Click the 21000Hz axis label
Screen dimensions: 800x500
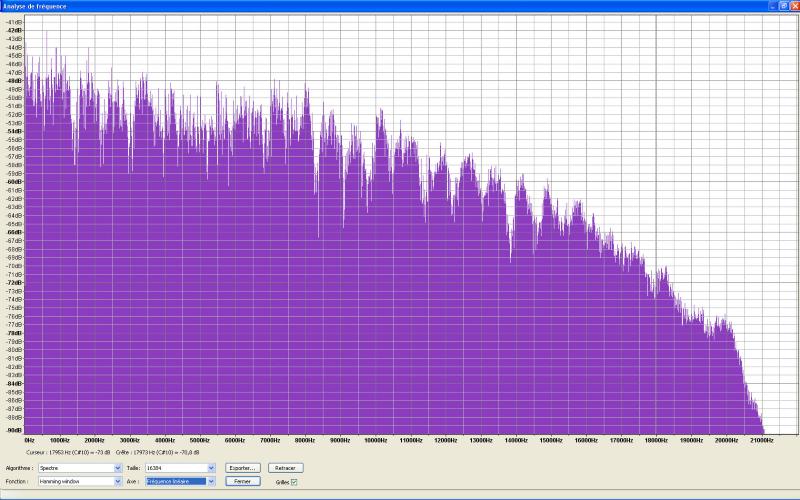click(x=762, y=440)
